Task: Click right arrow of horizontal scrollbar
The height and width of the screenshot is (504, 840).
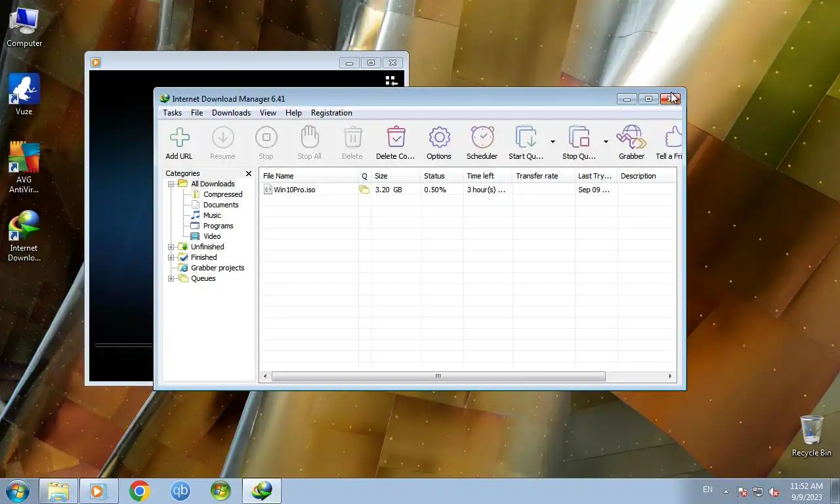Action: click(670, 377)
